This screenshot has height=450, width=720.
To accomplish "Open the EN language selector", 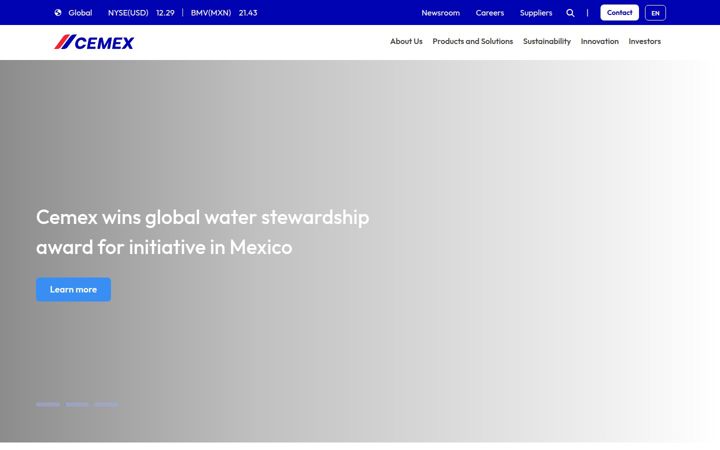I will 655,13.
